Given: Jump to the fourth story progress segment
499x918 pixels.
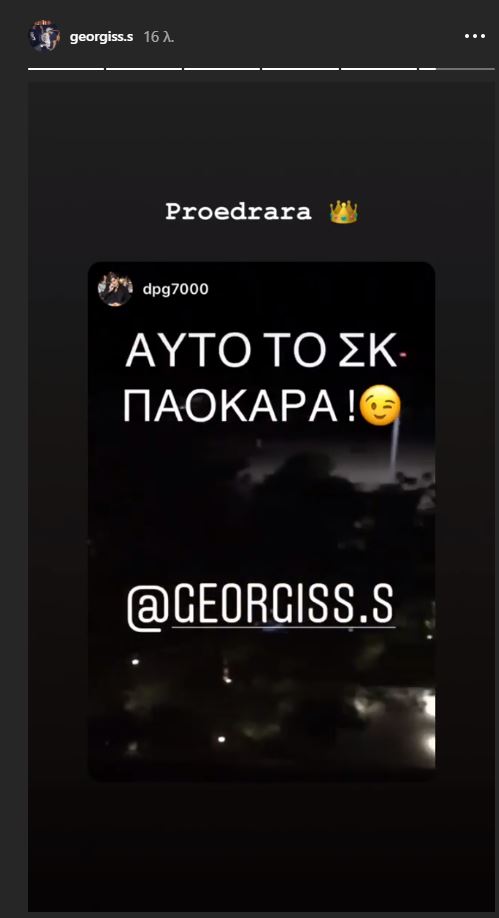Looking at the screenshot, I should pos(300,69).
